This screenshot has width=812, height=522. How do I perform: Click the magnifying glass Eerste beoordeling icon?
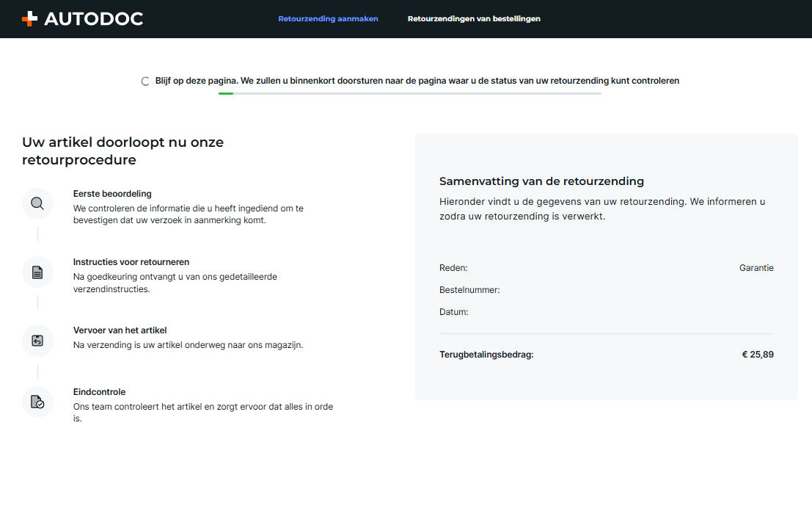(x=37, y=203)
